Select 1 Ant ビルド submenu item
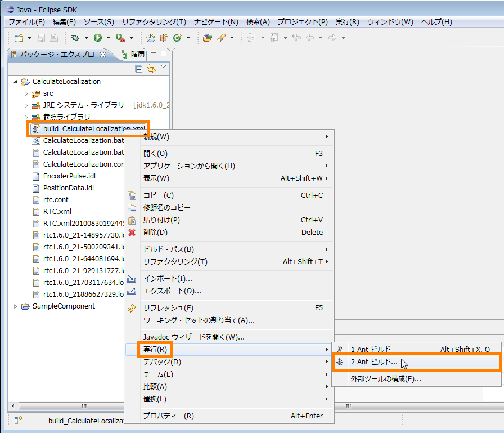Image resolution: width=504 pixels, height=433 pixels. tap(417, 349)
